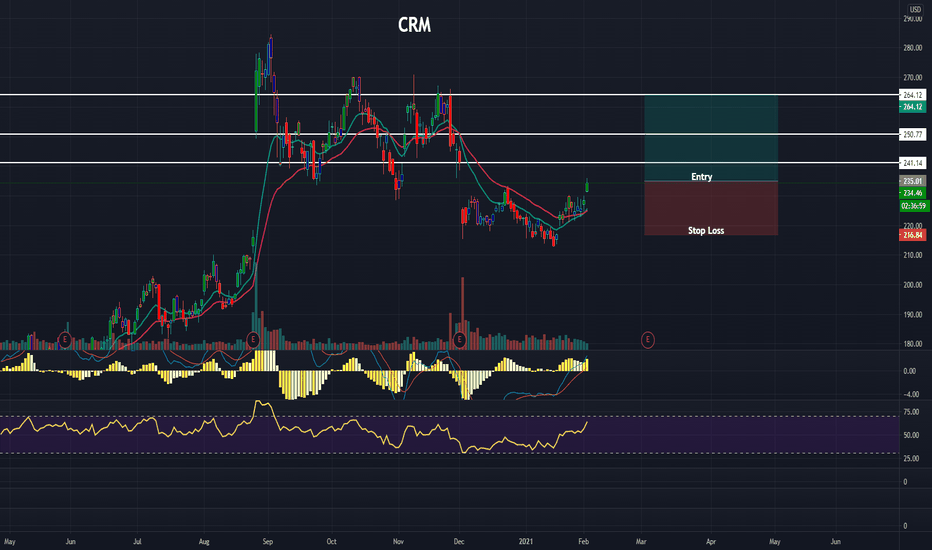Select the white 264.12 price line label

coord(912,95)
